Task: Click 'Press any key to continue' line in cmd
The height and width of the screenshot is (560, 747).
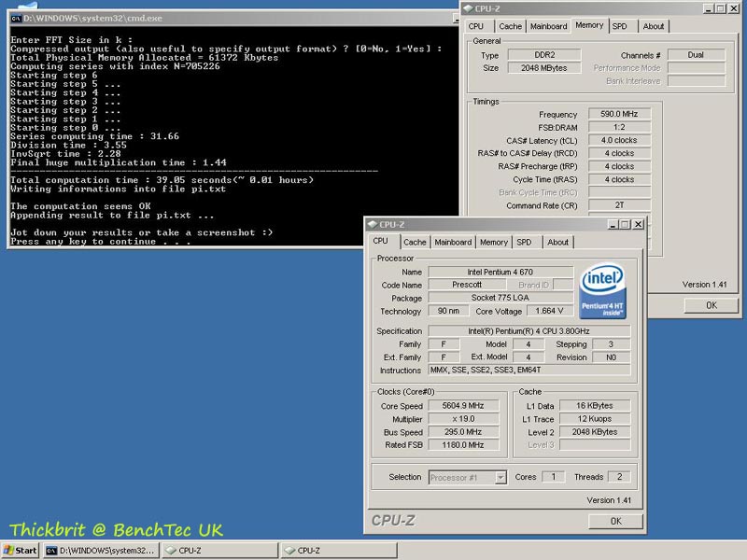Action: (100, 242)
